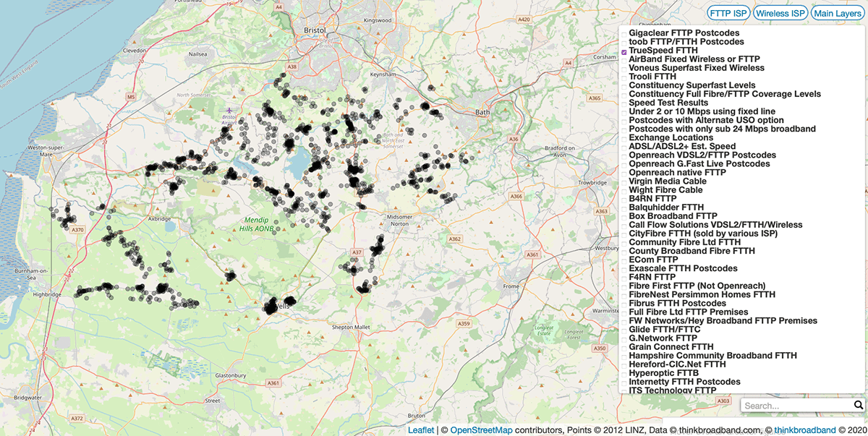Enable the Voneus Superfast Fixed Wireless layer

(x=624, y=68)
